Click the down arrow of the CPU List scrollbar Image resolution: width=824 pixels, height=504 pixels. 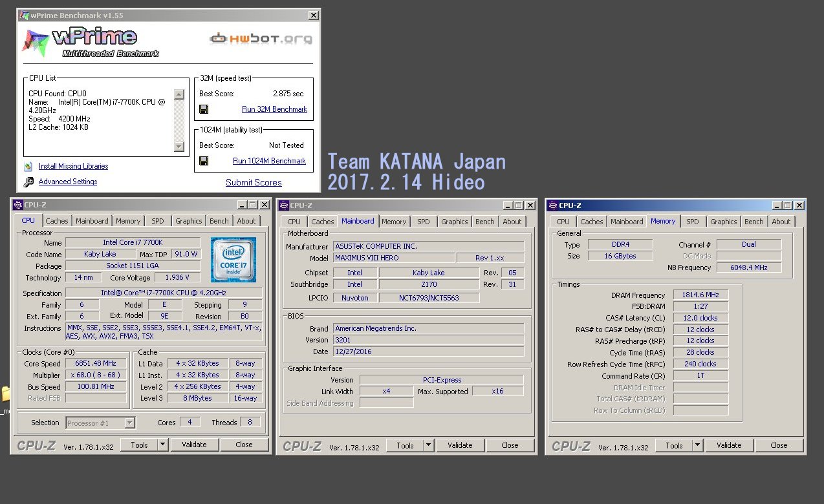(x=179, y=147)
